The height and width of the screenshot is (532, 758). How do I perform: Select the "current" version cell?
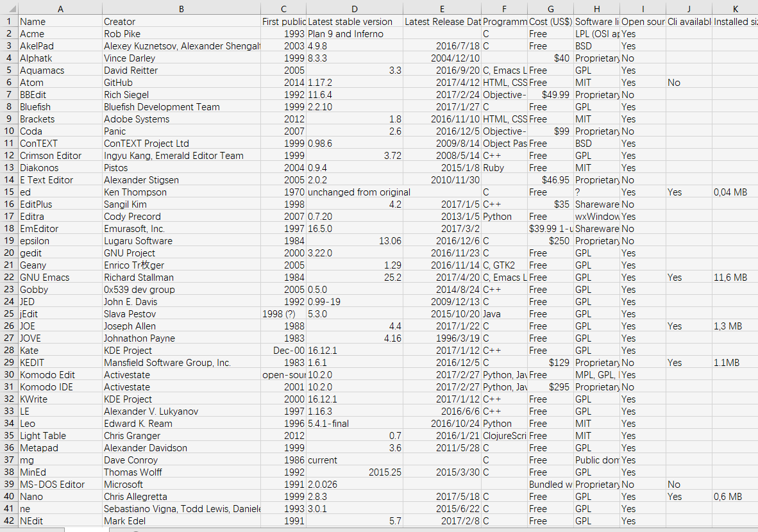pyautogui.click(x=355, y=460)
